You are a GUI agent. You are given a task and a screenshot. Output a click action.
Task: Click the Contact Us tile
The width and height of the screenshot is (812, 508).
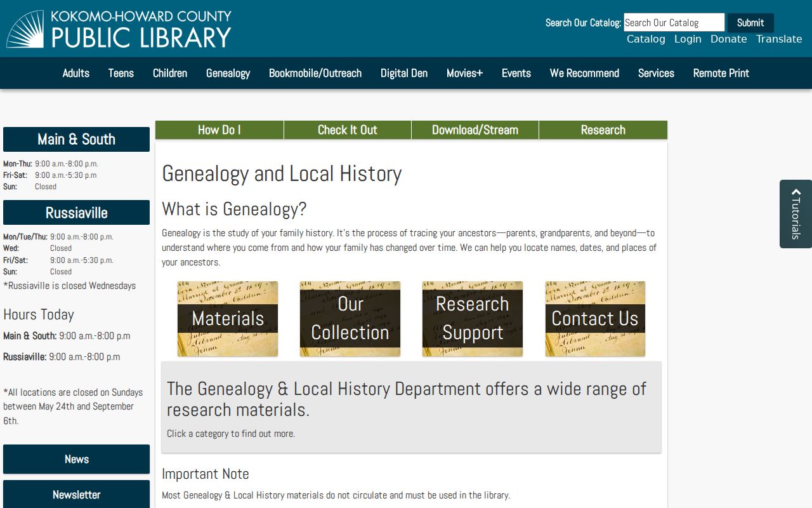(595, 319)
